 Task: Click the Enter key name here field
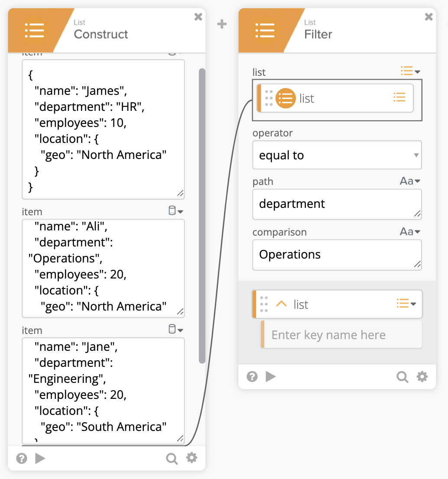tap(341, 335)
